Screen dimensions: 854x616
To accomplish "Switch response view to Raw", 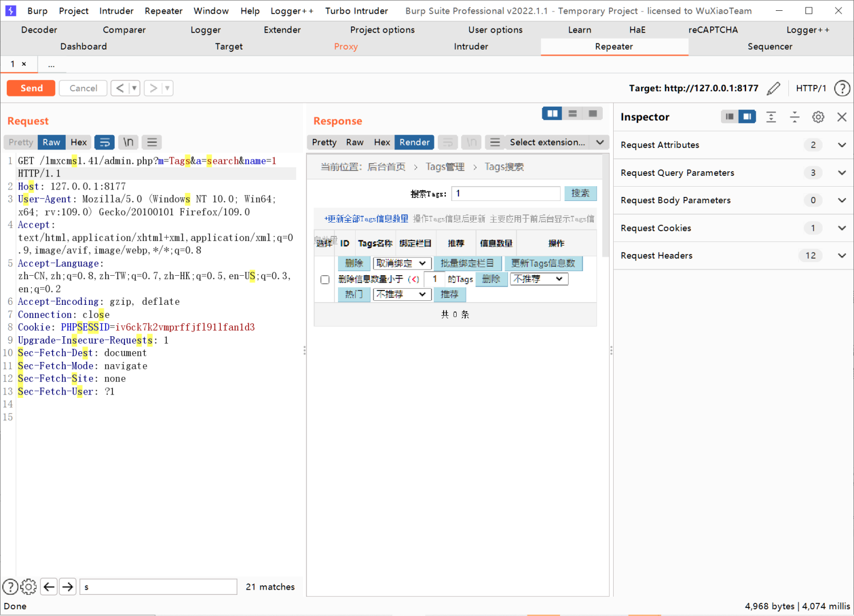I will tap(355, 142).
